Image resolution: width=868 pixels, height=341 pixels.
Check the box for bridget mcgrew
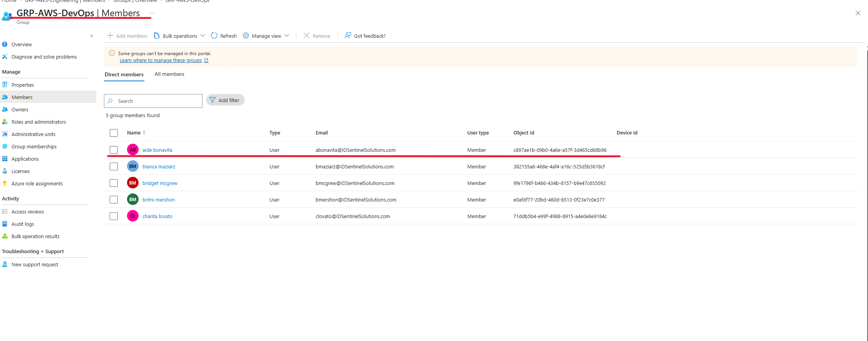tap(114, 183)
